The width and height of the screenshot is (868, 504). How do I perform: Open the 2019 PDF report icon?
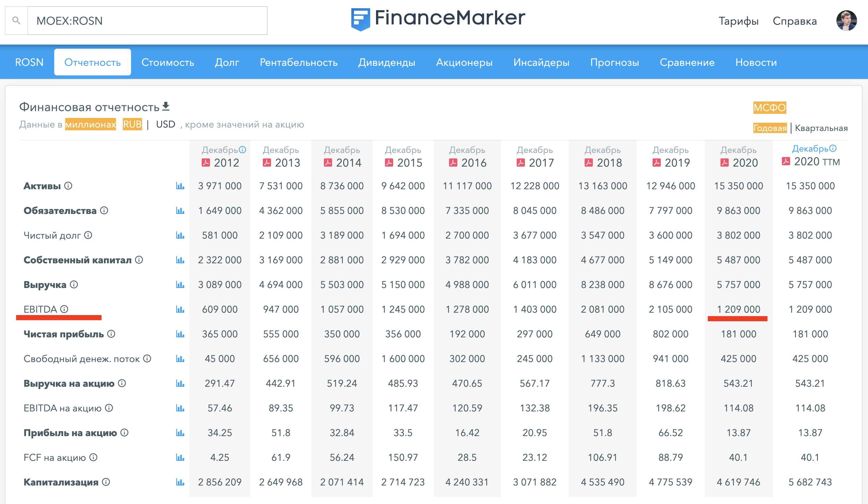(x=657, y=163)
